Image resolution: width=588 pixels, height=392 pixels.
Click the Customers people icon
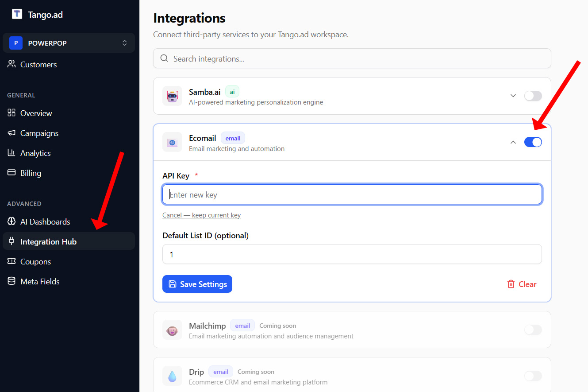click(x=12, y=64)
